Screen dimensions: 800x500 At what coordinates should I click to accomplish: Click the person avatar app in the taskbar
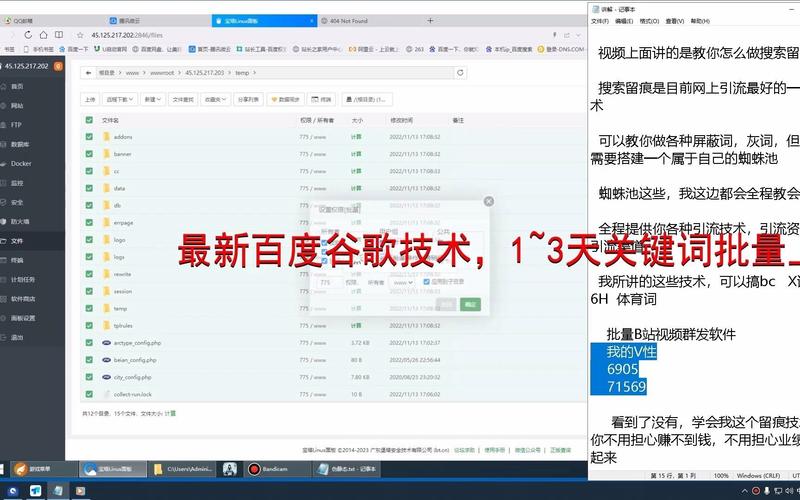pyautogui.click(x=230, y=468)
